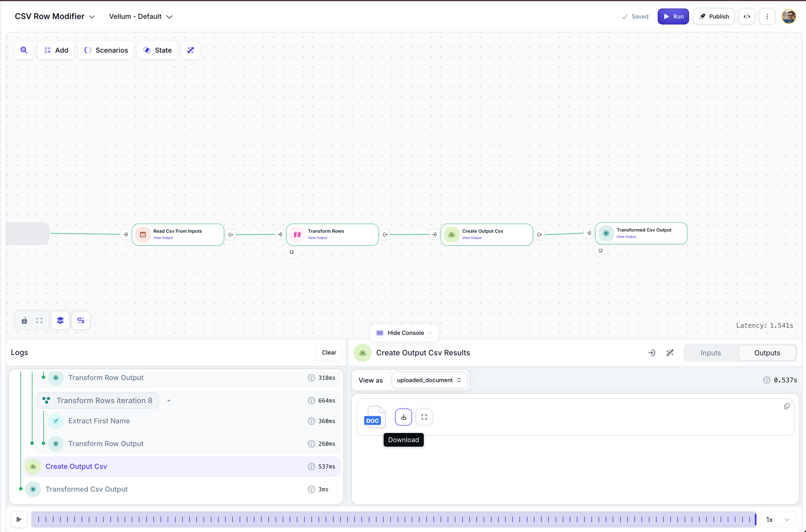
Task: Open the View as uploaded_document selector
Action: [x=429, y=380]
